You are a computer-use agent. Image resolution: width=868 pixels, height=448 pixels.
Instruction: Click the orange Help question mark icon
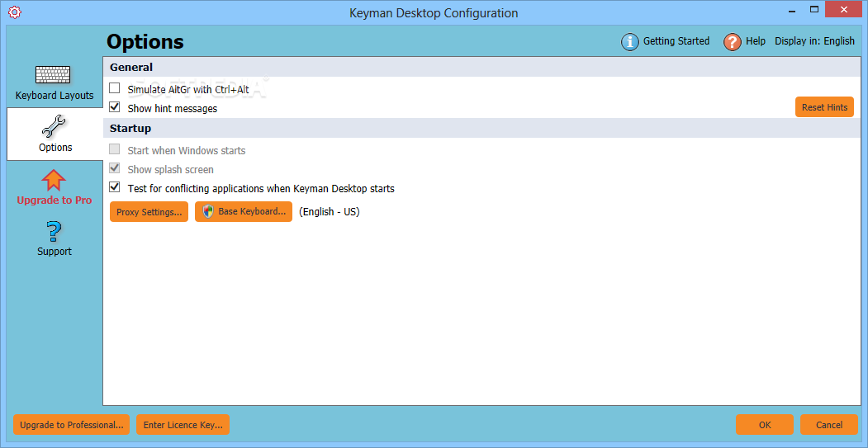click(x=733, y=41)
